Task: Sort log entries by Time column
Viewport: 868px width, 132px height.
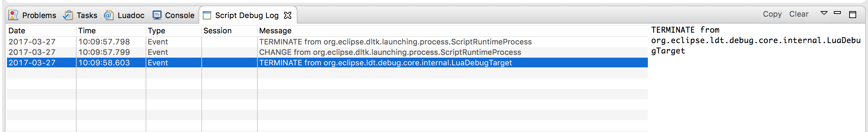Action: [x=111, y=31]
